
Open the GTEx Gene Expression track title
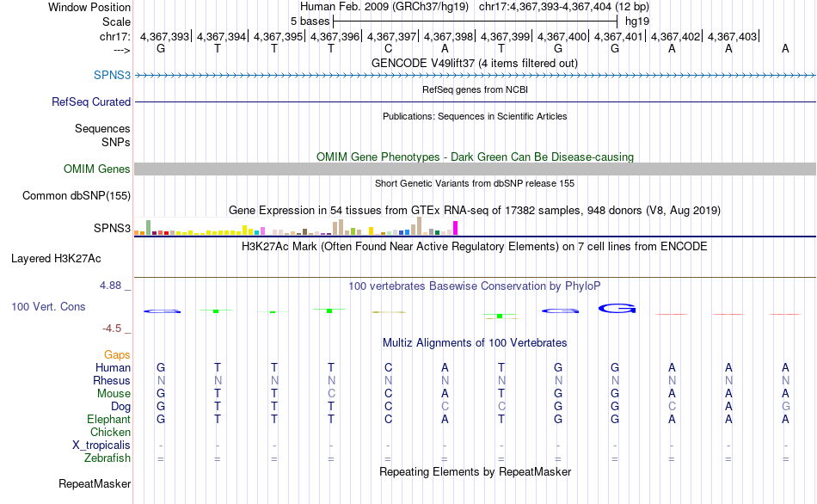[x=475, y=211]
